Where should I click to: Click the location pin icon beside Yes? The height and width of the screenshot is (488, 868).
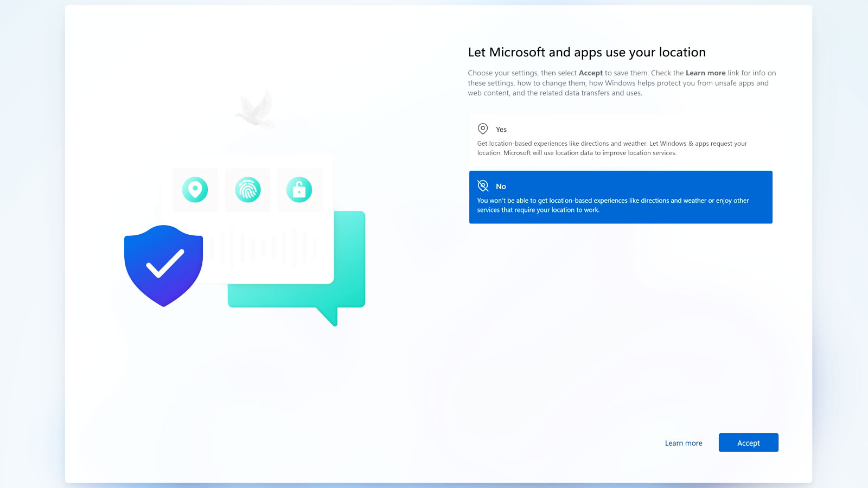pos(483,129)
